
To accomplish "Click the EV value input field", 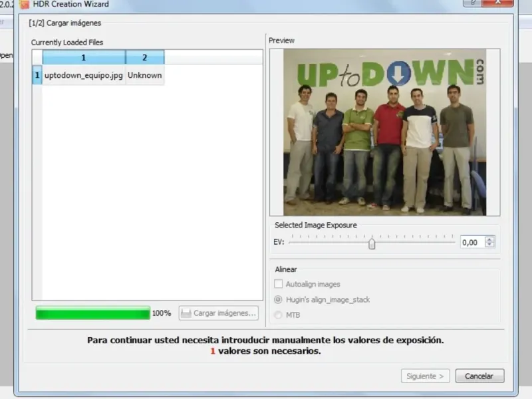I will (473, 242).
